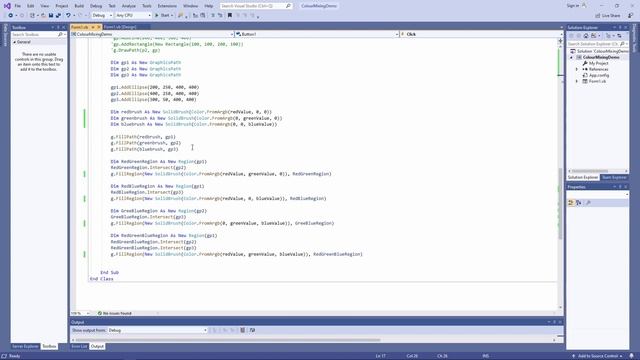The height and width of the screenshot is (360, 640).
Task: Open the Debug configuration dropdown
Action: (102, 16)
